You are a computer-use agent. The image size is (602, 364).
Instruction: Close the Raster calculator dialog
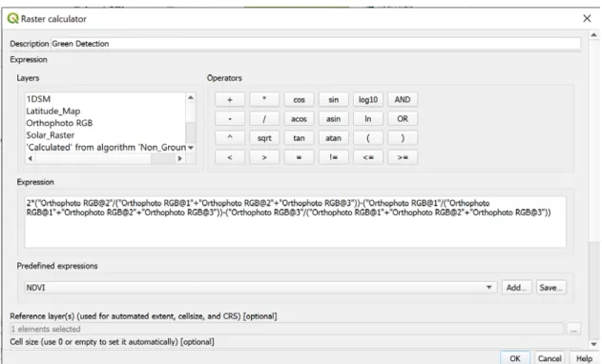[x=587, y=18]
